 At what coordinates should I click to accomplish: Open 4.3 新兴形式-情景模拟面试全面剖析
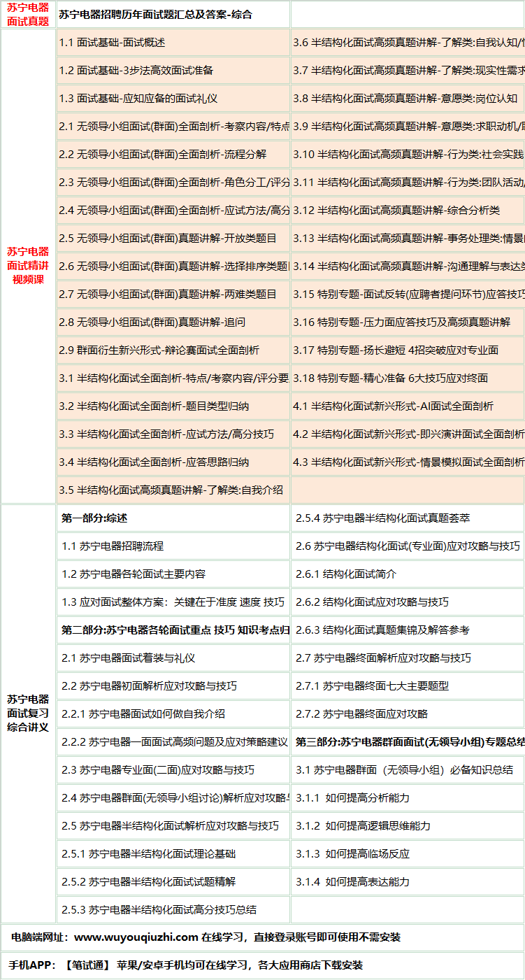408,462
